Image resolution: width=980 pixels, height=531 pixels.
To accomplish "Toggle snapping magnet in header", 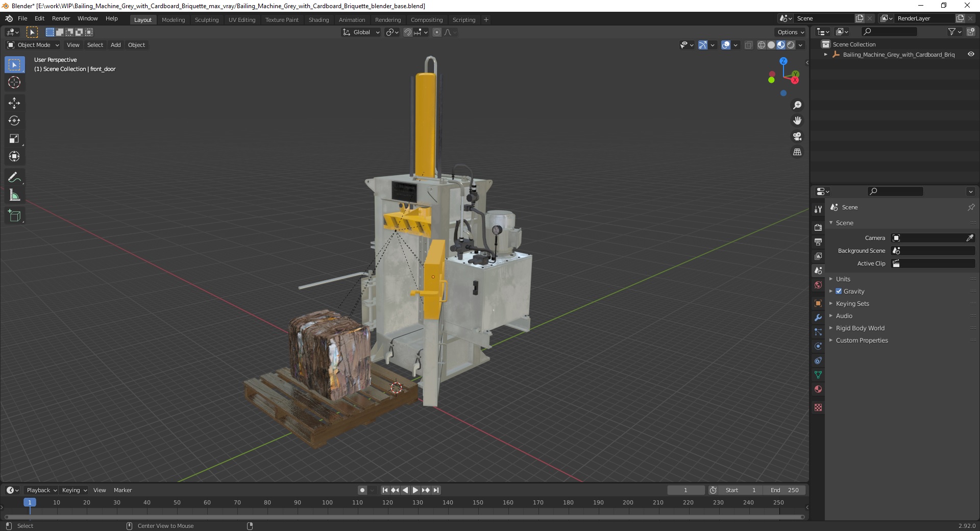I will pos(407,32).
